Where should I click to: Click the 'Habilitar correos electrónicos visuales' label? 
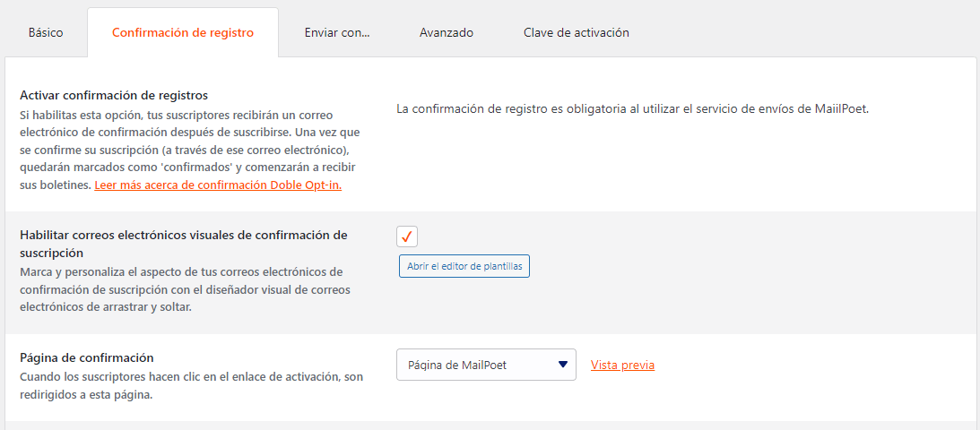click(x=184, y=244)
